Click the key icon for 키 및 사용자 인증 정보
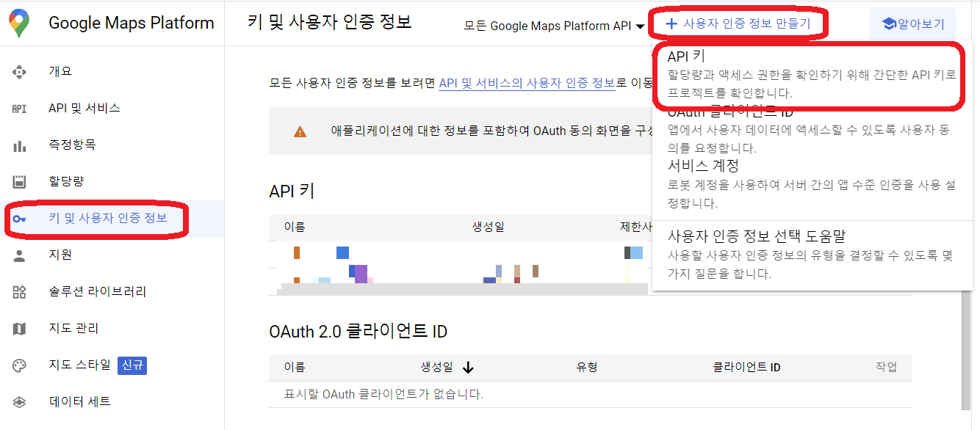980x430 pixels. point(20,219)
